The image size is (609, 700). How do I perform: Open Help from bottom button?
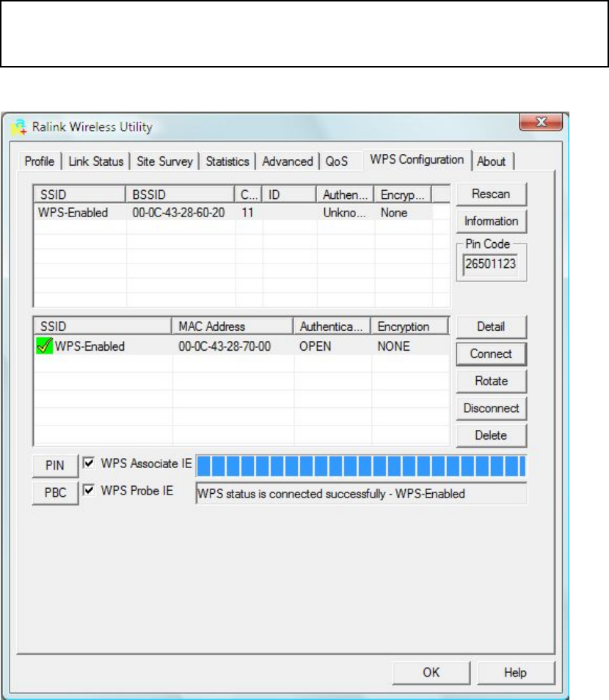pos(516,672)
